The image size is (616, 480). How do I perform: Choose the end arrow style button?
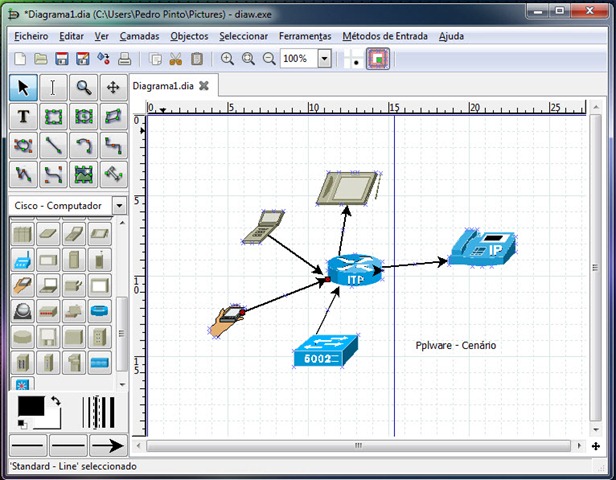pos(108,445)
